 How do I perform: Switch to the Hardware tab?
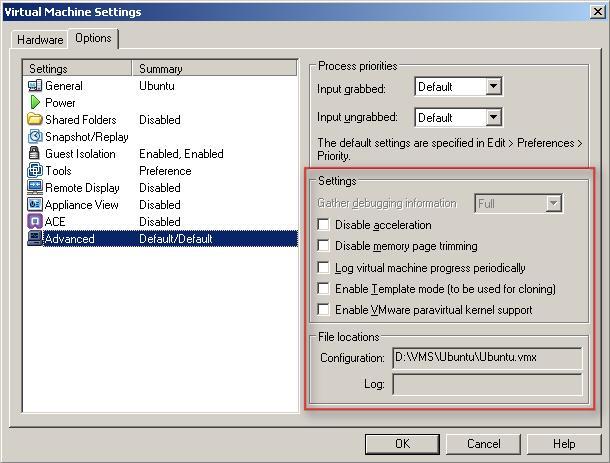click(x=40, y=40)
